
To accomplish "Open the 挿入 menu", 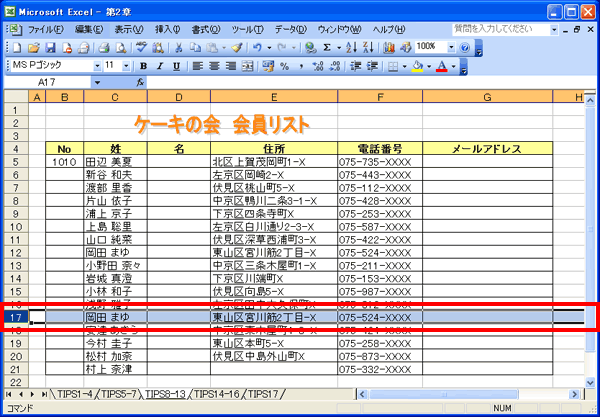I will pos(167,29).
